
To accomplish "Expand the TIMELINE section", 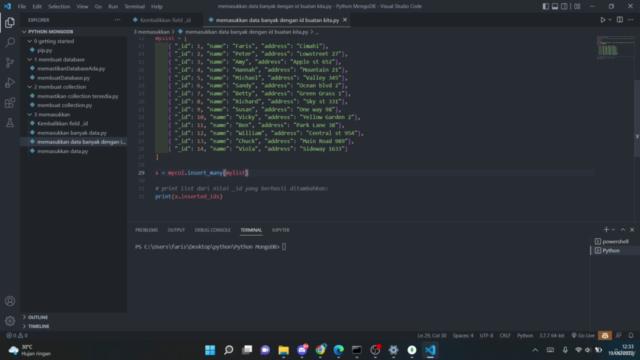I will coord(73,326).
